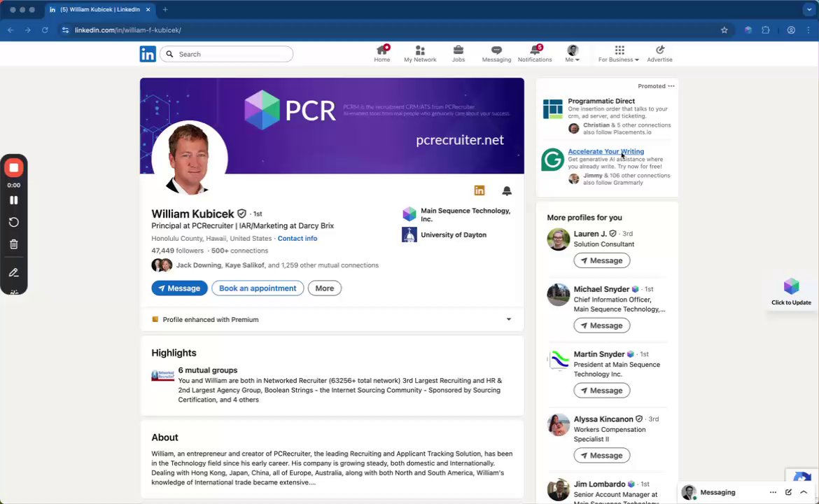Open the Contact info link
Image resolution: width=819 pixels, height=504 pixels.
coord(297,238)
